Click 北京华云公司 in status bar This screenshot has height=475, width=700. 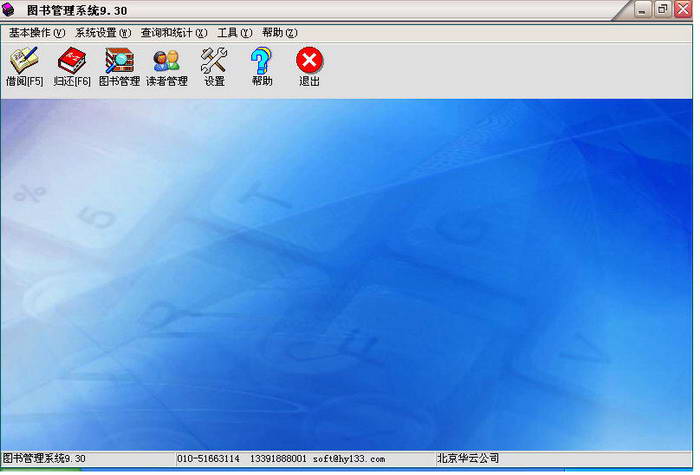tap(468, 458)
